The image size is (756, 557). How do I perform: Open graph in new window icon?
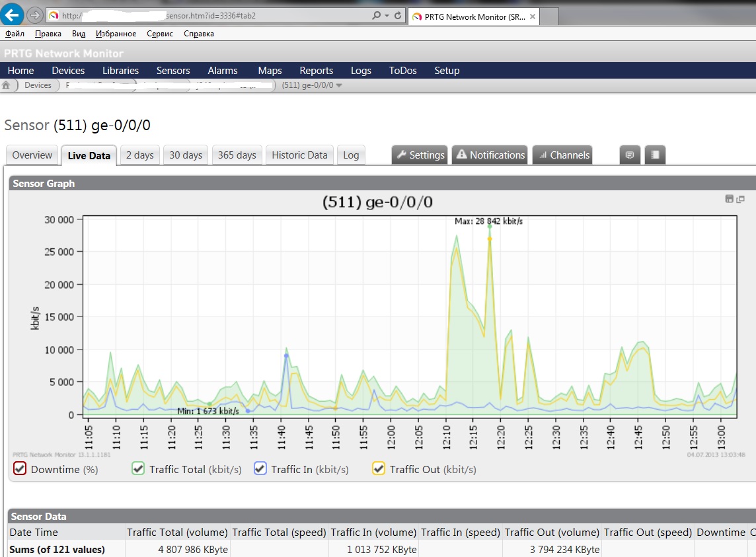click(x=741, y=199)
